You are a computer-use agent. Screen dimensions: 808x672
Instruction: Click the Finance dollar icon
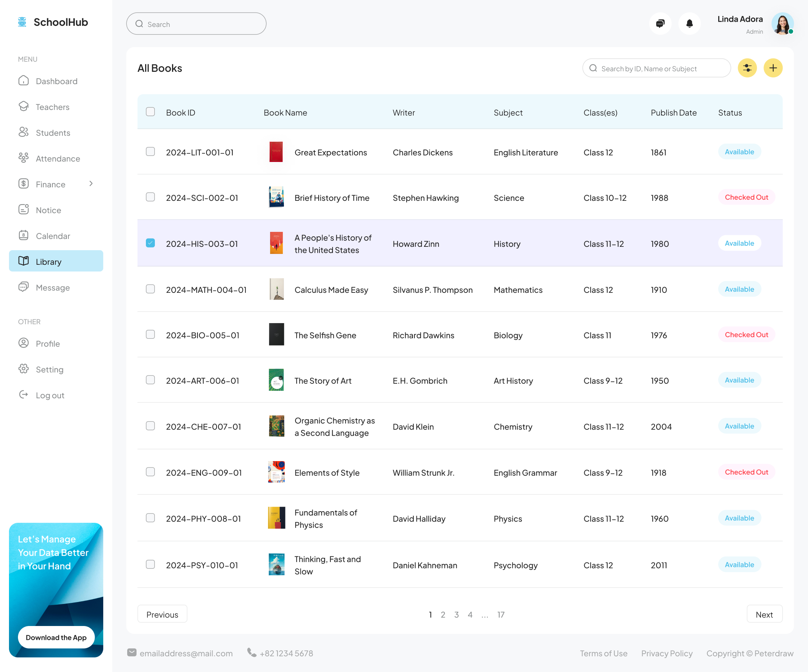tap(24, 184)
